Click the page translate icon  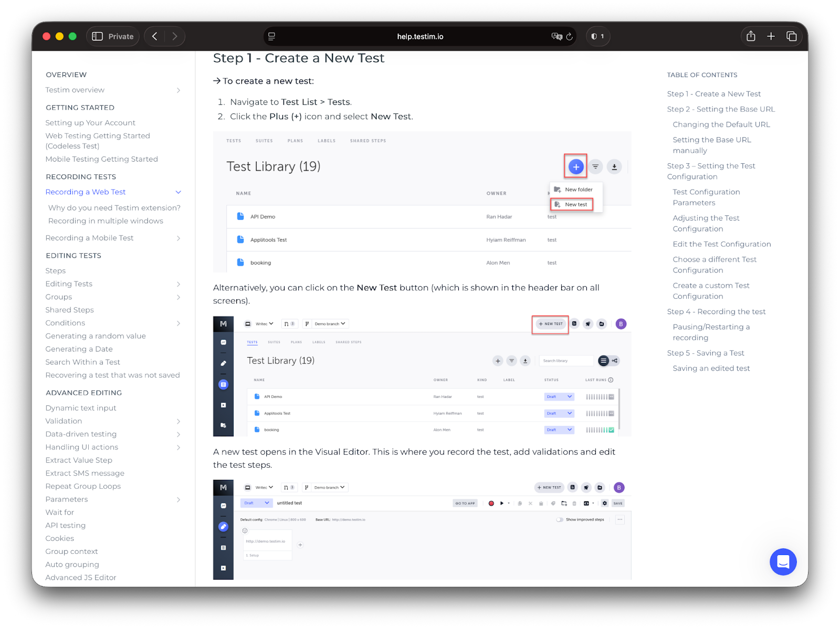[x=556, y=36]
